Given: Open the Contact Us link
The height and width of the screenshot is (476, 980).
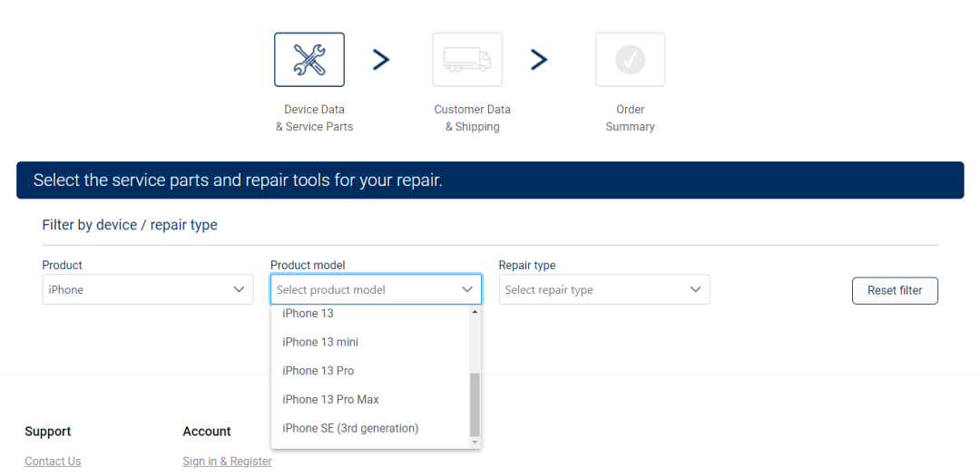Looking at the screenshot, I should click(x=53, y=461).
